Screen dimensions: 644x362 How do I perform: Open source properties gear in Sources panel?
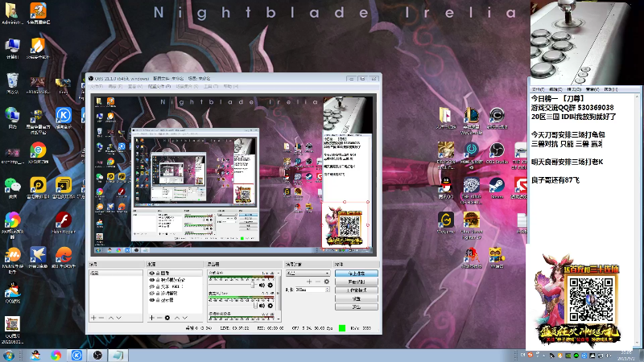(167, 318)
